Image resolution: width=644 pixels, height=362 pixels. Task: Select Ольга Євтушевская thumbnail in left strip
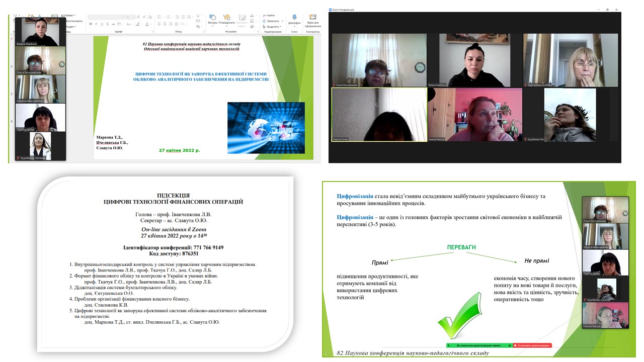point(41,60)
